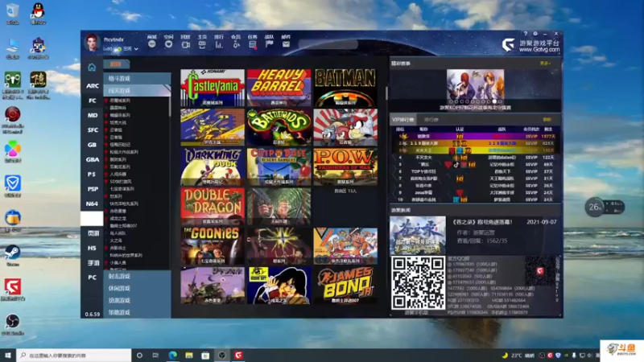Open the OBS Studio desktop icon
Screen dimensions: 644x362
13,324
